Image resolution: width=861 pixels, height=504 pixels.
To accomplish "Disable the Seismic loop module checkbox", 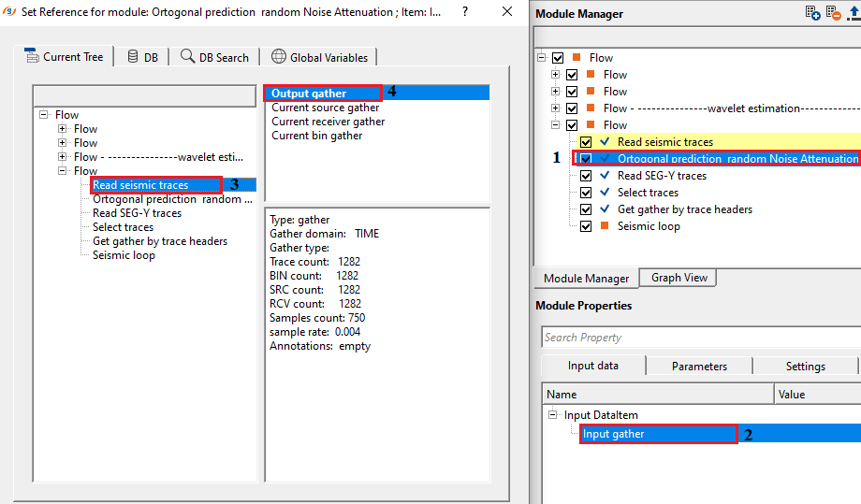I will (587, 226).
